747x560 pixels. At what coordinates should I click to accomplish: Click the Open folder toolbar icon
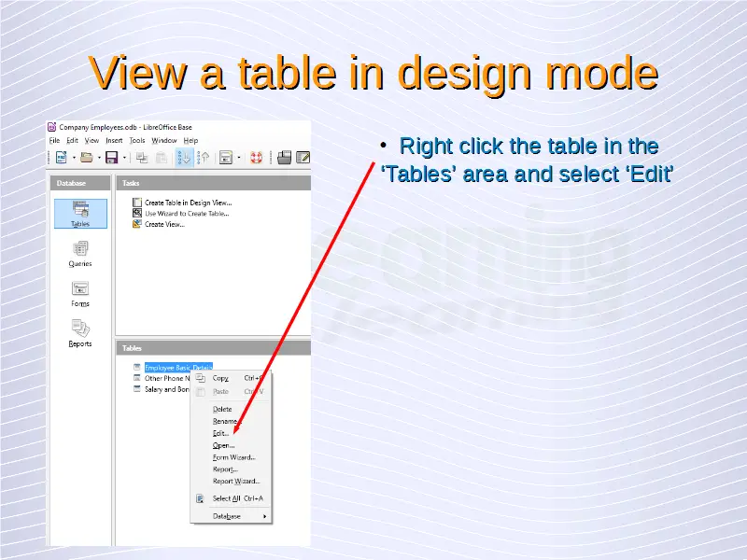pos(86,158)
